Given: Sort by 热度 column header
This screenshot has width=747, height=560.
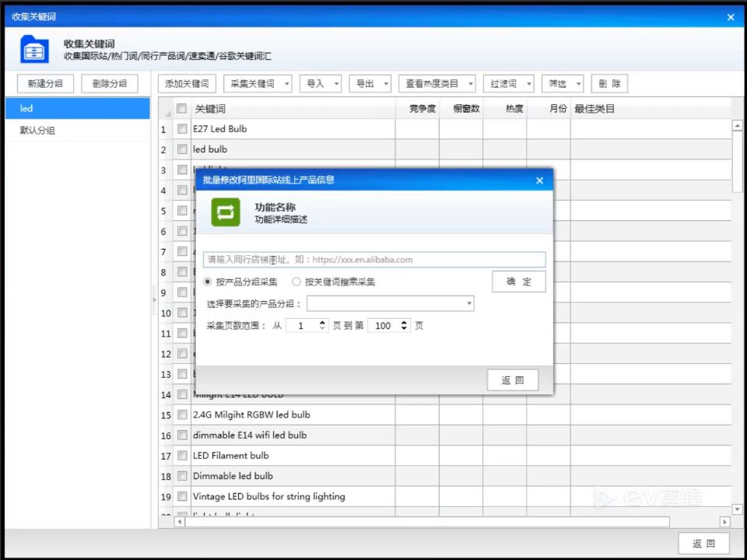Looking at the screenshot, I should (505, 109).
